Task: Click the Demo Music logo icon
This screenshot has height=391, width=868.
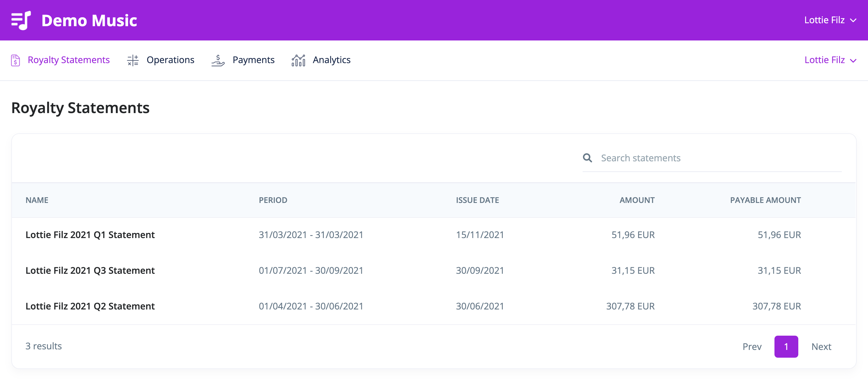Action: pyautogui.click(x=21, y=20)
